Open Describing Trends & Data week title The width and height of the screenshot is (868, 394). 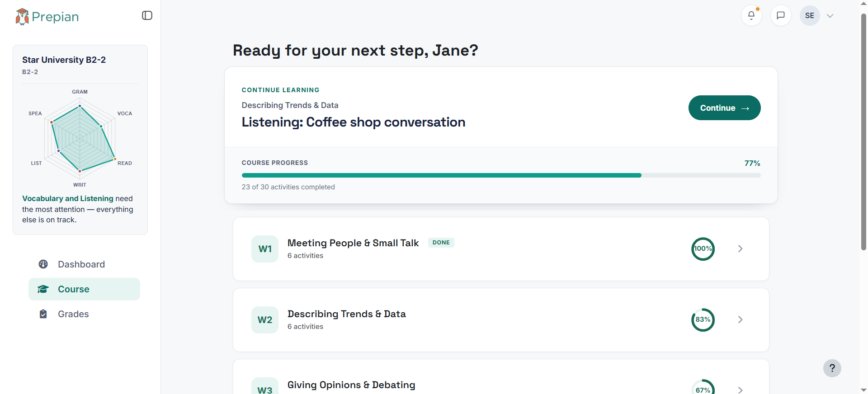point(347,314)
